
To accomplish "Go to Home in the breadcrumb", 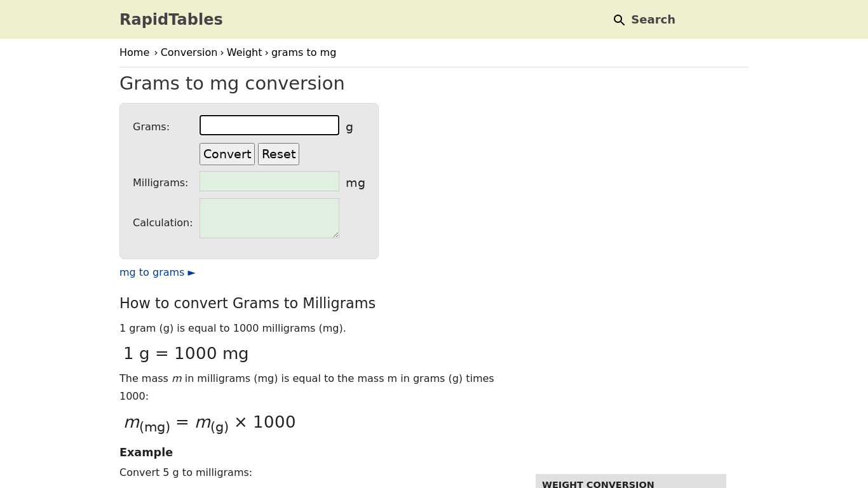I will point(134,53).
